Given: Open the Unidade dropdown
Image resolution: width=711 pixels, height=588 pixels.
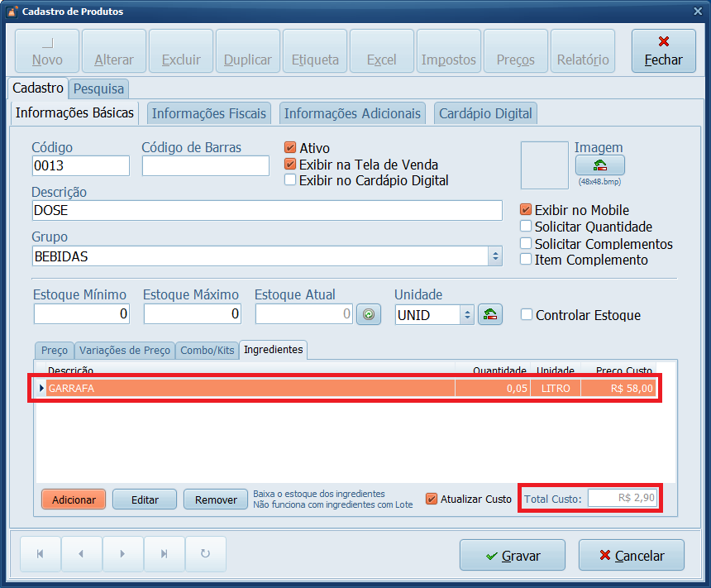Looking at the screenshot, I should [466, 314].
